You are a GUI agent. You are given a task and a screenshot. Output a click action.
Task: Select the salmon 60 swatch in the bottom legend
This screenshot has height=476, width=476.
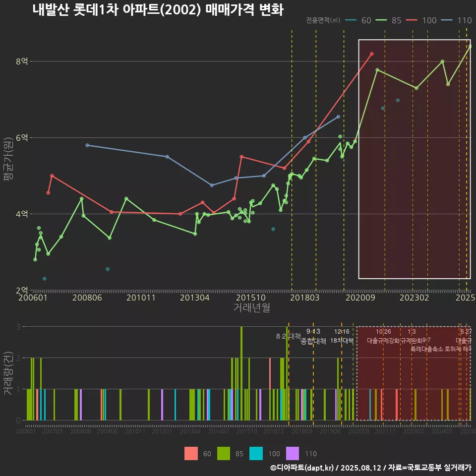(x=191, y=454)
